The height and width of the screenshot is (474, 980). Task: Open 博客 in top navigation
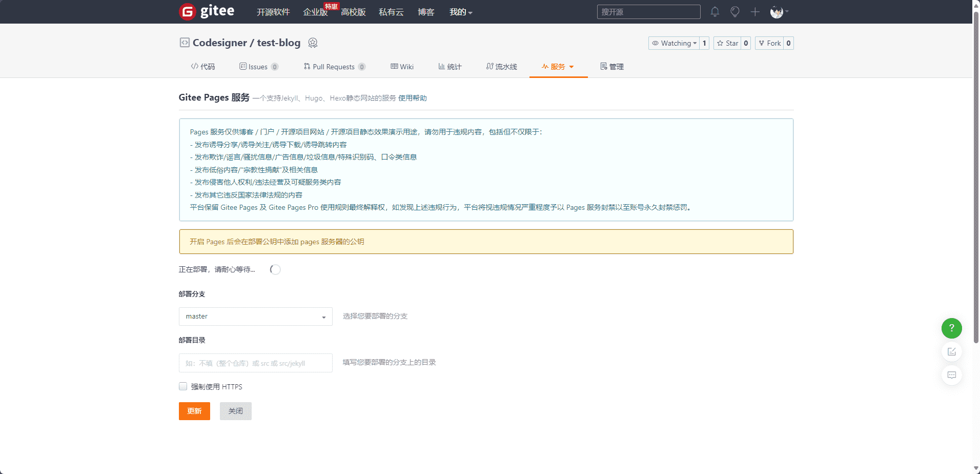426,12
